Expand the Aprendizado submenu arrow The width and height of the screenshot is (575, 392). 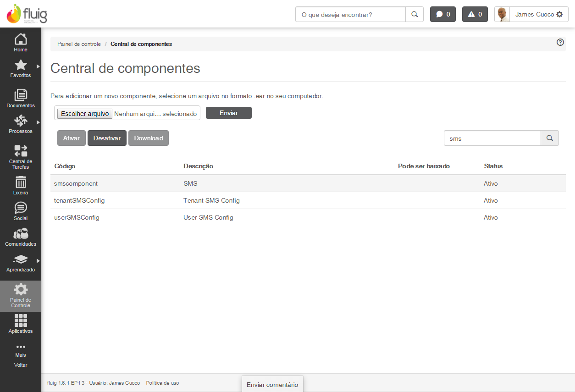pos(38,261)
